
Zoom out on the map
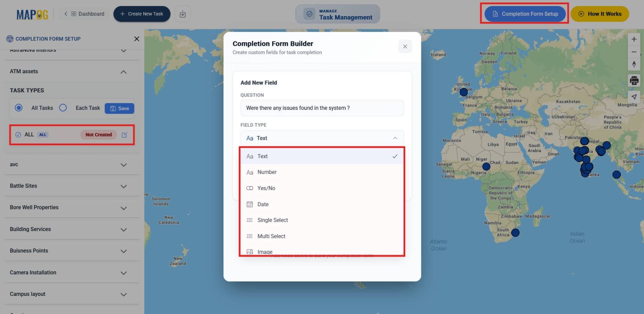(634, 52)
